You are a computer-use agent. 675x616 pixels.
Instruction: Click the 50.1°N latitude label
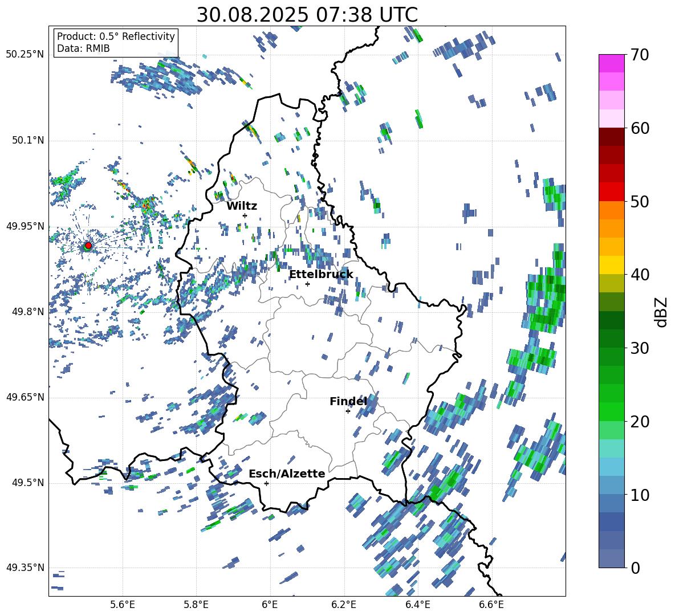(27, 140)
